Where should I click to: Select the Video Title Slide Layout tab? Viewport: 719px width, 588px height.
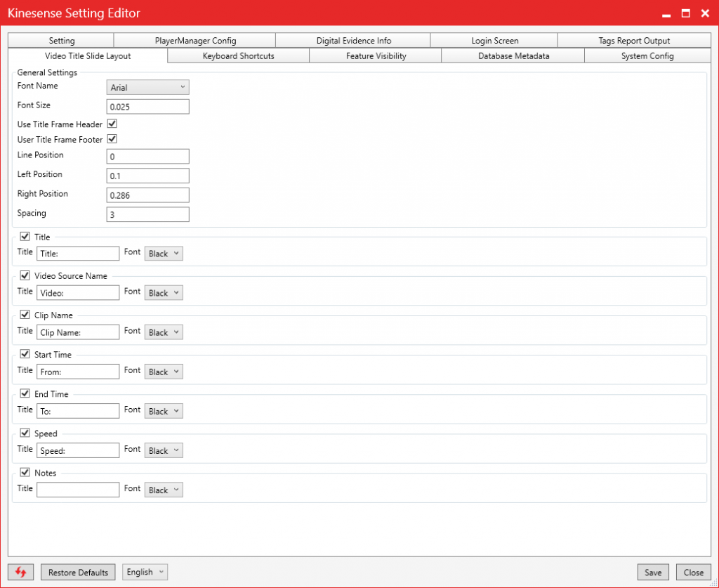88,56
